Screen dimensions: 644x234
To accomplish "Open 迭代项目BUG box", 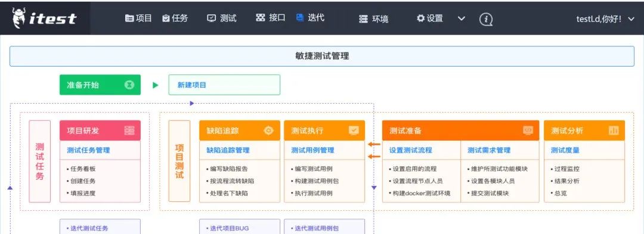I will (x=240, y=227).
